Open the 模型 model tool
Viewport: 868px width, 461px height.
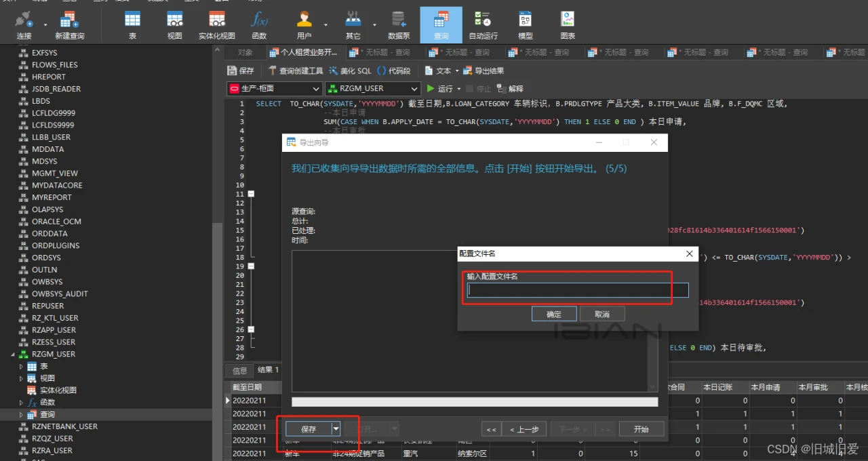point(525,25)
